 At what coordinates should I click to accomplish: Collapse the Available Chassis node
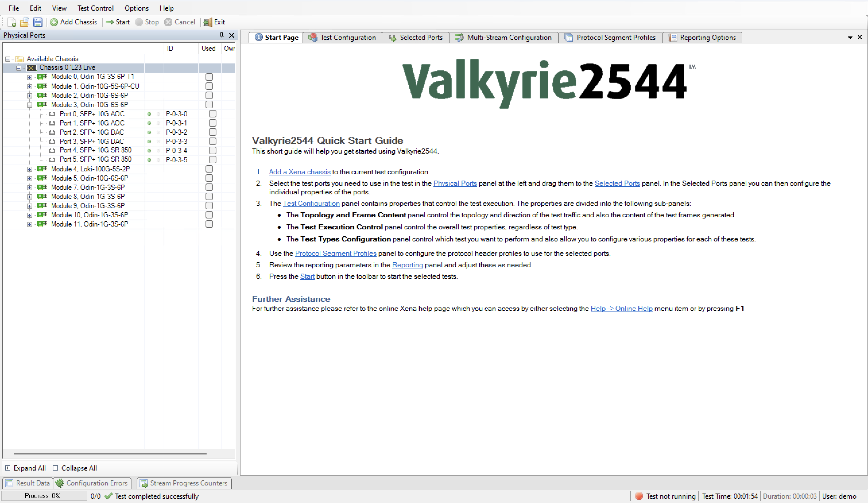point(7,59)
